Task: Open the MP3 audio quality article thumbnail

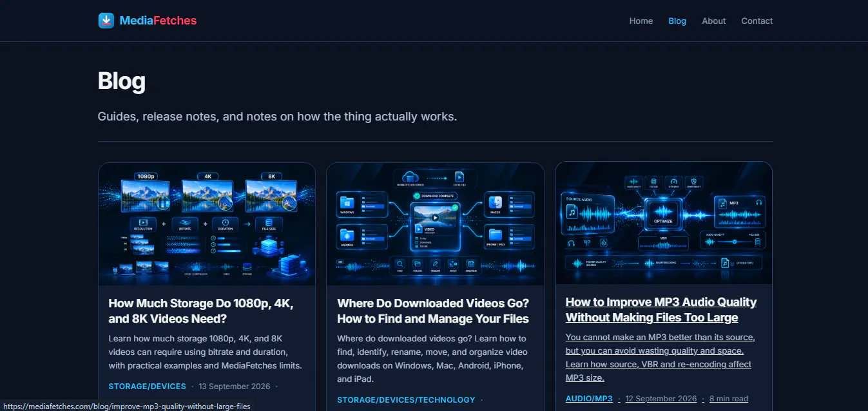Action: pyautogui.click(x=664, y=223)
